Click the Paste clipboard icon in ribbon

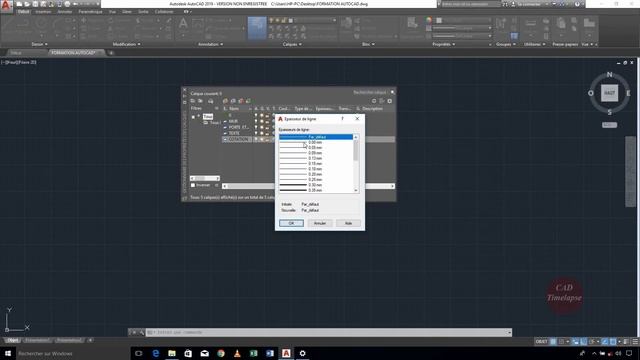pos(561,24)
